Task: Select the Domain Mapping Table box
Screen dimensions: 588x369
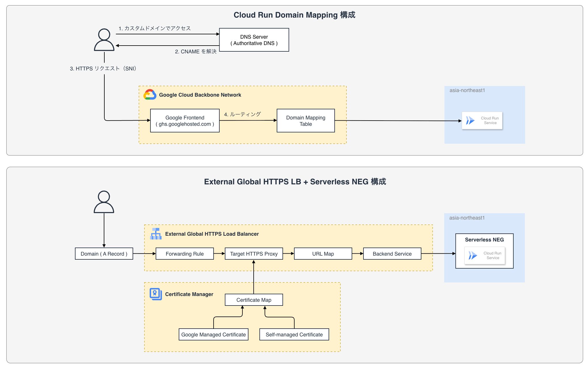Action: click(x=306, y=121)
